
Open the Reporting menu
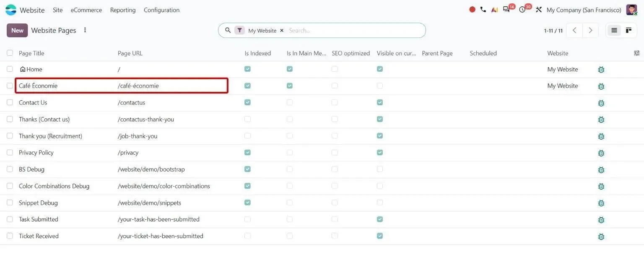click(x=123, y=10)
